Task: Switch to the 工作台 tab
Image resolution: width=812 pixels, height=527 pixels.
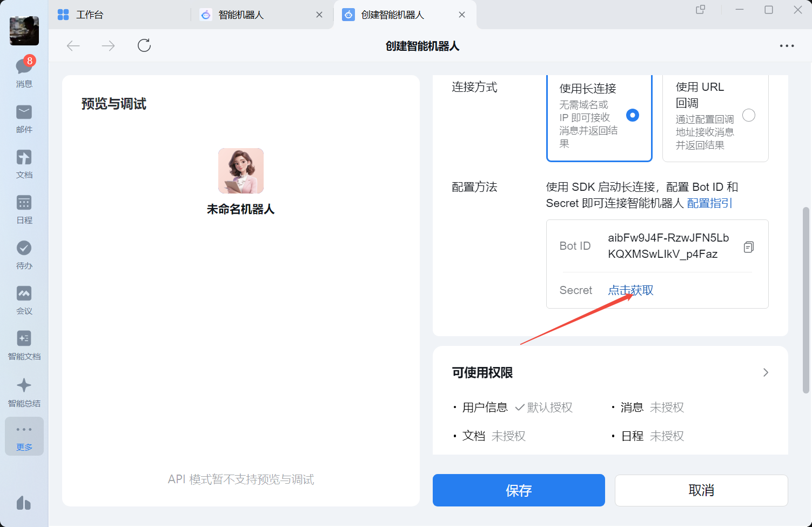Action: [x=80, y=15]
